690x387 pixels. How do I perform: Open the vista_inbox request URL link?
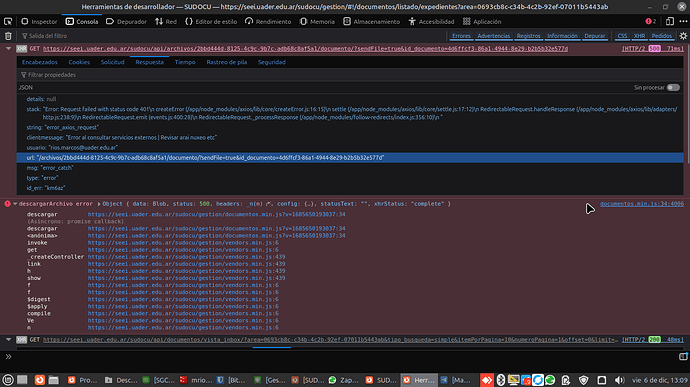click(x=330, y=340)
